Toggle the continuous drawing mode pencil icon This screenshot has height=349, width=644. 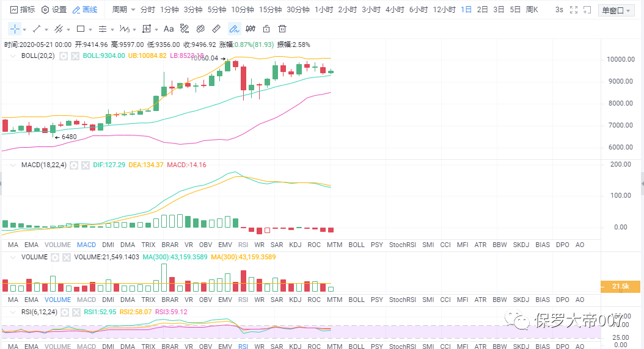point(234,29)
